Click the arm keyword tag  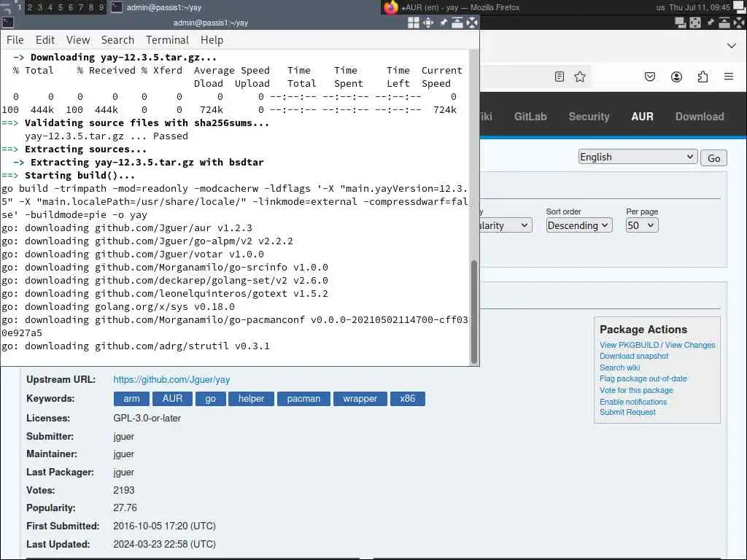[x=131, y=399]
